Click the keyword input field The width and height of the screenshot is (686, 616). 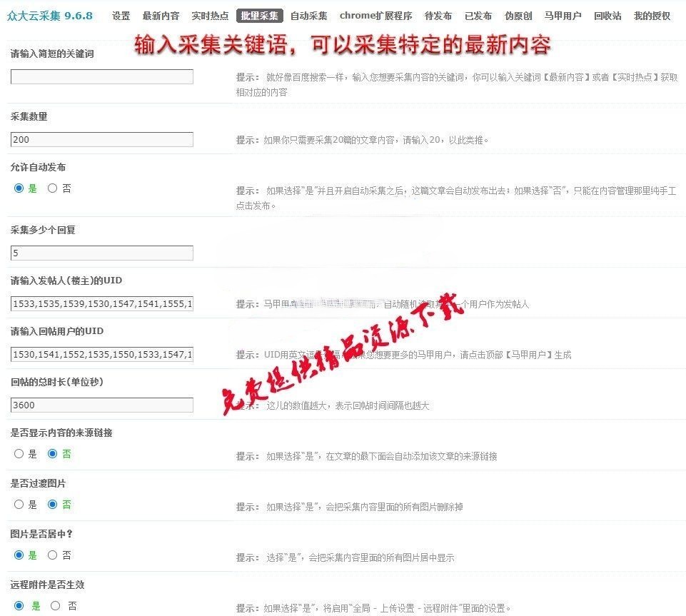(x=102, y=77)
